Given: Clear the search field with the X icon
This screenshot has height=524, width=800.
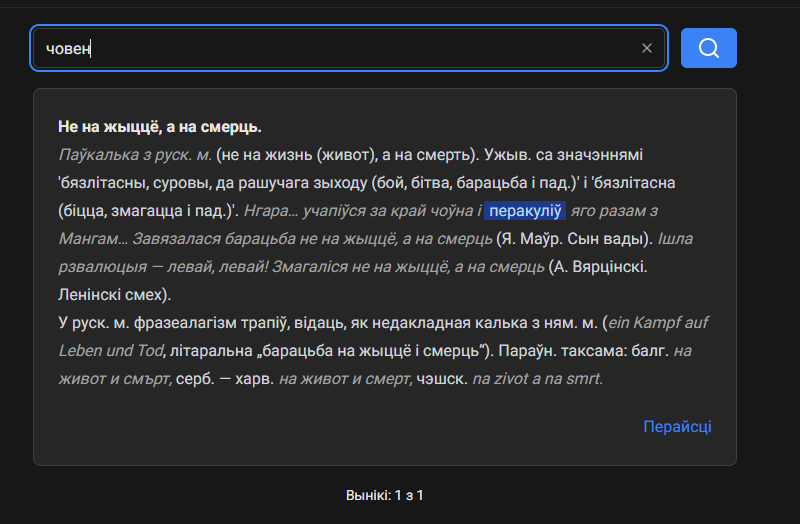Looking at the screenshot, I should 647,48.
